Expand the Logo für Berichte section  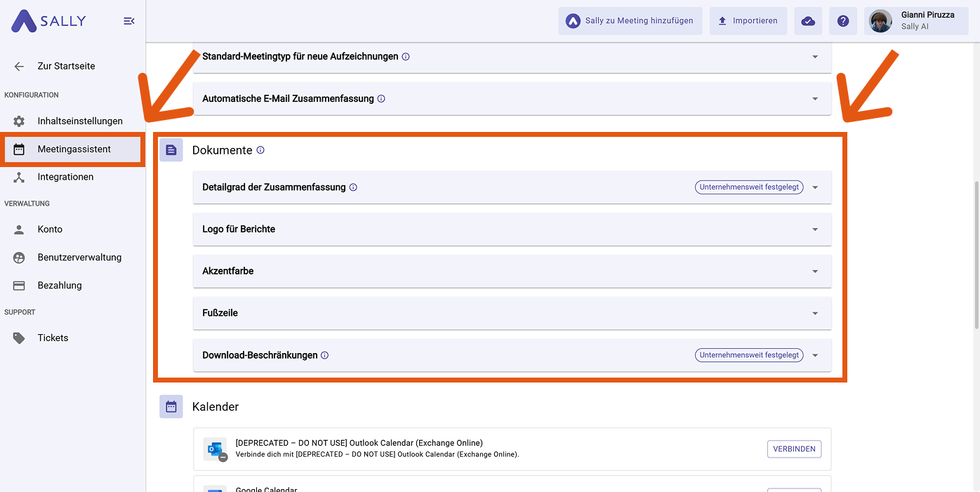tap(512, 230)
